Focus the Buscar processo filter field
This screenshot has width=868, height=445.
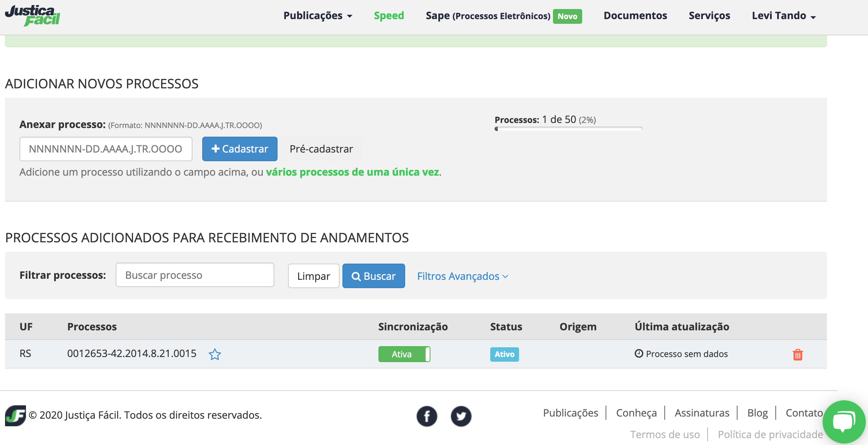pyautogui.click(x=195, y=275)
